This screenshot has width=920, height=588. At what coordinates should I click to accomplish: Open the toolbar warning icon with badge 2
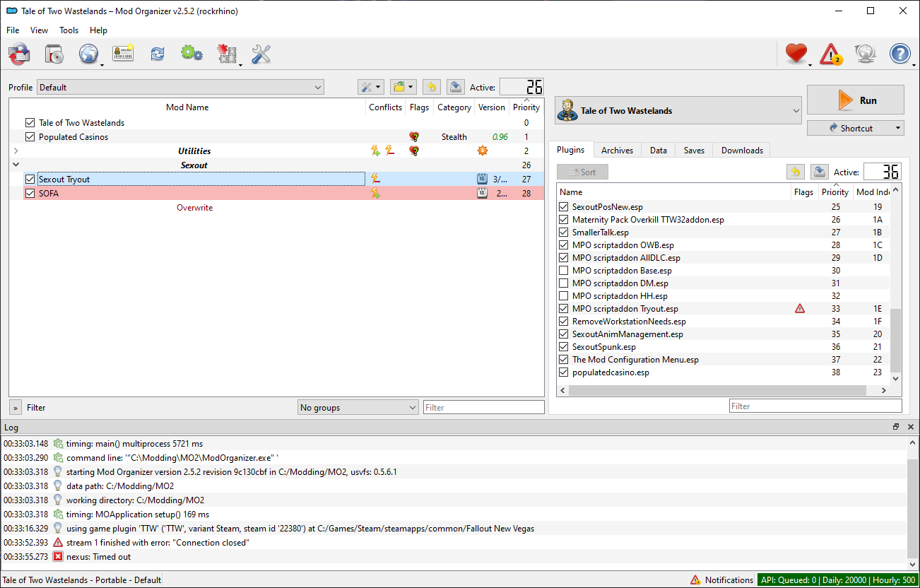point(831,54)
